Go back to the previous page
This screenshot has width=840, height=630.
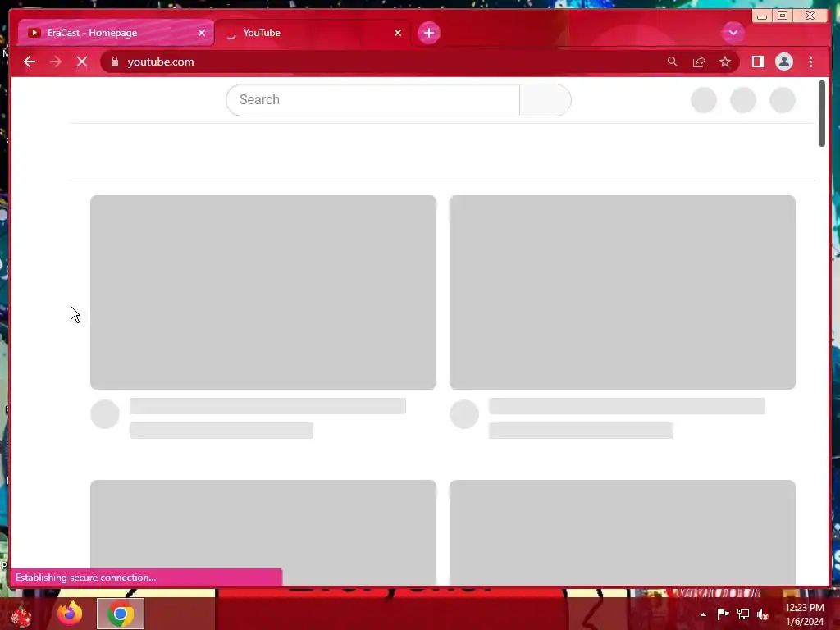[x=30, y=62]
